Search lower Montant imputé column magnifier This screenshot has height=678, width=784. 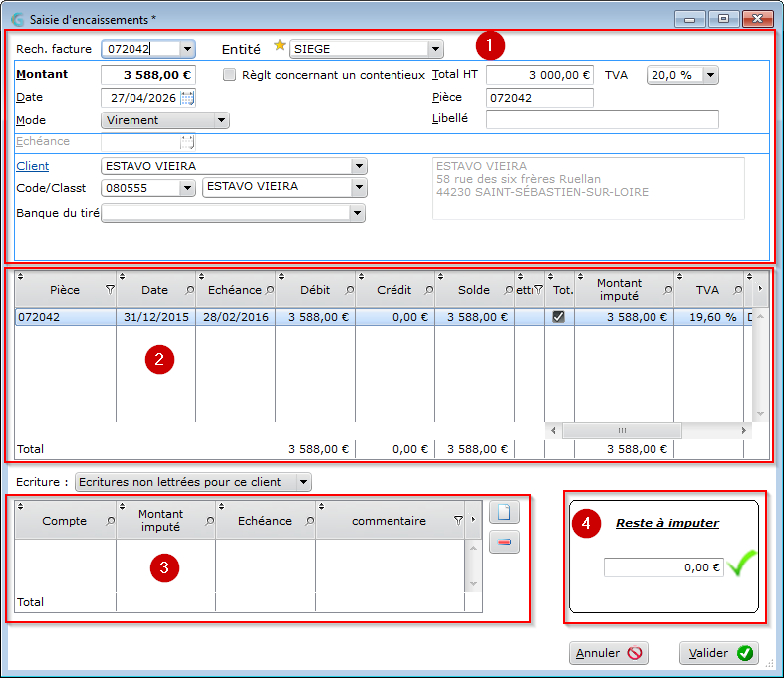tap(209, 521)
